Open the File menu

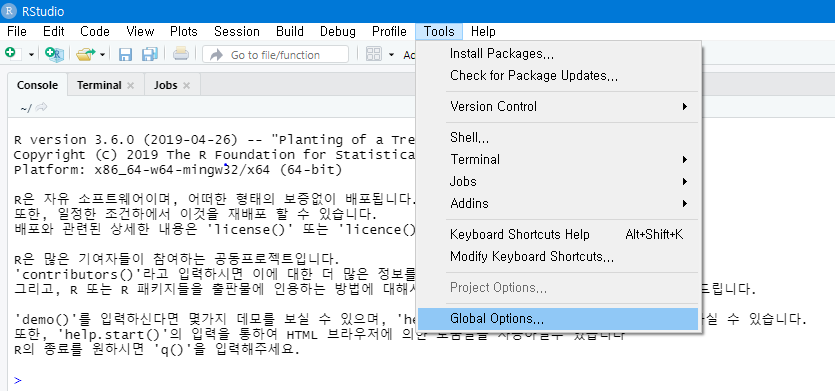point(17,31)
